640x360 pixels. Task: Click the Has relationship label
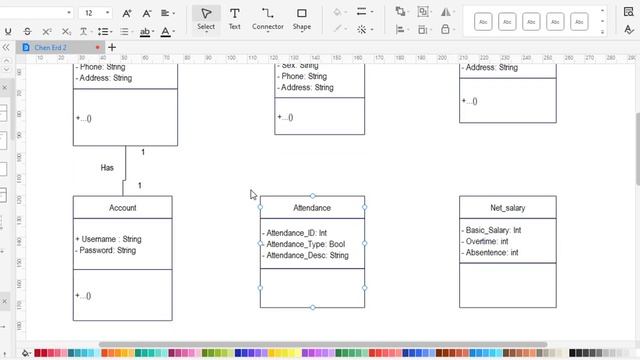pos(107,168)
